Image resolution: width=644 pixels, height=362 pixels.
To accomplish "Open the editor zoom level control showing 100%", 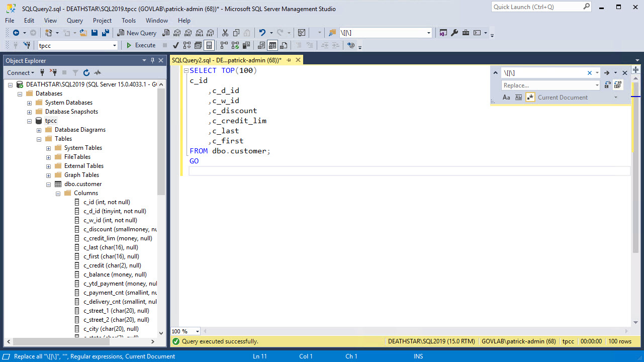I will click(185, 331).
